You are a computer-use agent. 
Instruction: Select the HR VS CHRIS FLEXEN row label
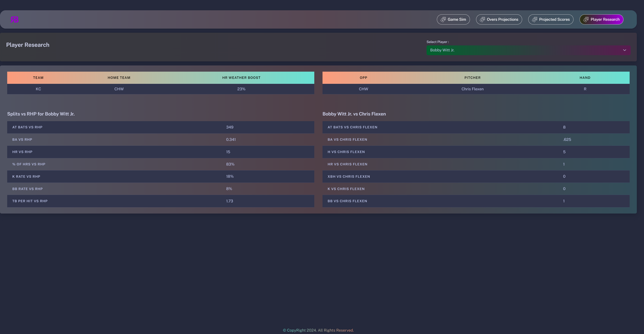pos(347,164)
